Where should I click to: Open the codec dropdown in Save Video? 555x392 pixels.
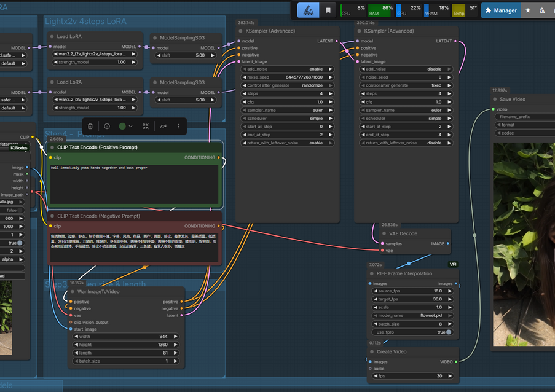pos(525,133)
